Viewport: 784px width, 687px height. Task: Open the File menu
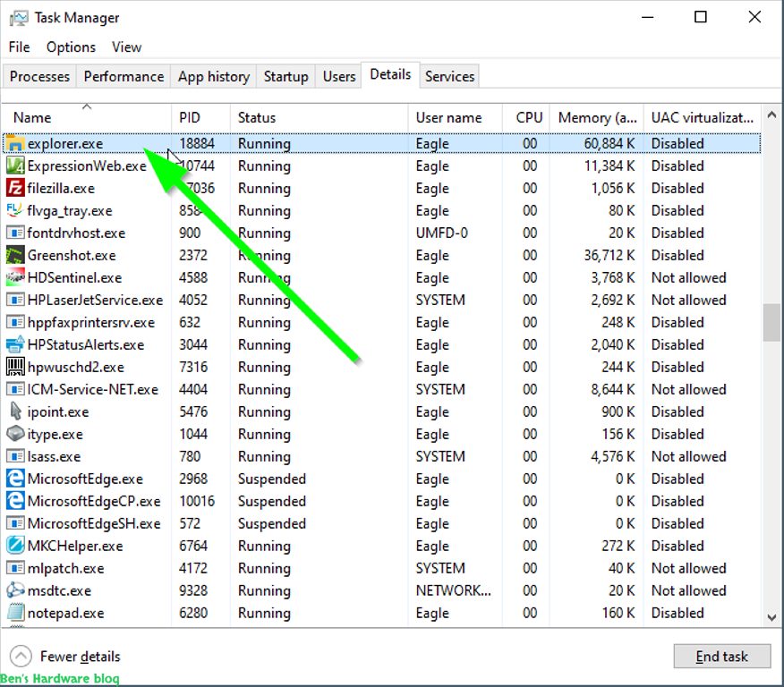point(19,47)
